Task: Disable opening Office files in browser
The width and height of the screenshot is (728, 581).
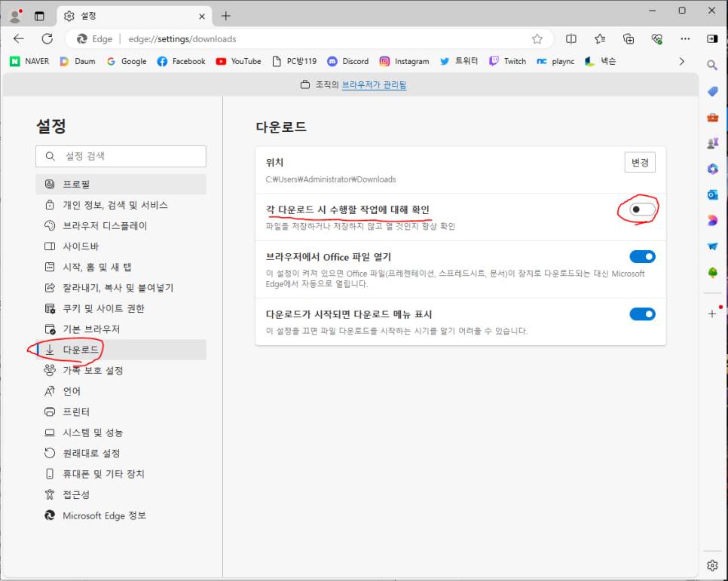Action: tap(642, 257)
